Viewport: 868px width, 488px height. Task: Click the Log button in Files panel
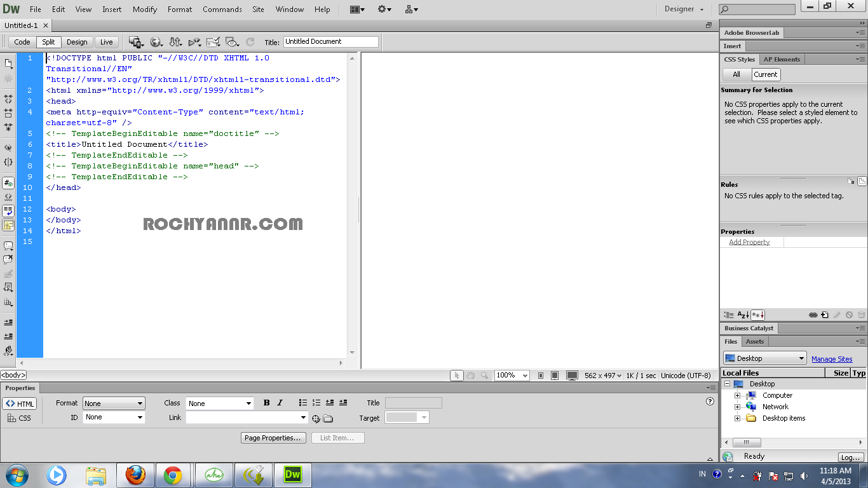[850, 457]
